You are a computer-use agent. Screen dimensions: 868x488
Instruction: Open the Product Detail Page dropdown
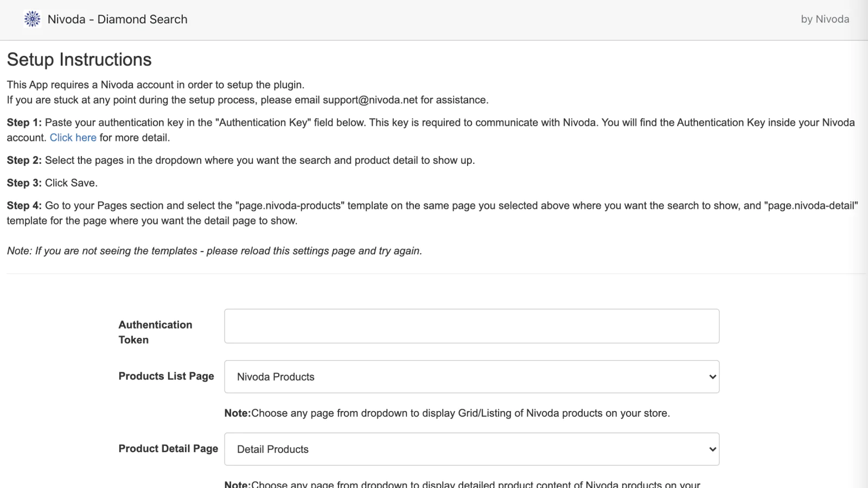pyautogui.click(x=471, y=449)
